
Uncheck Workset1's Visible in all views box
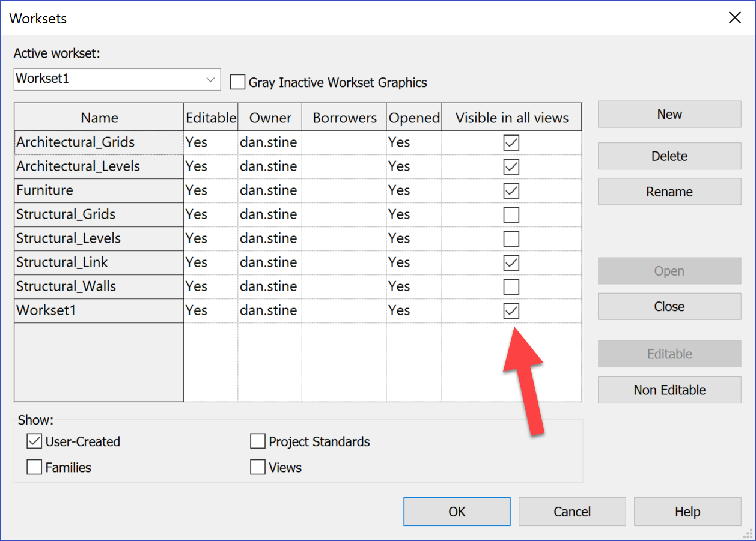pos(511,310)
